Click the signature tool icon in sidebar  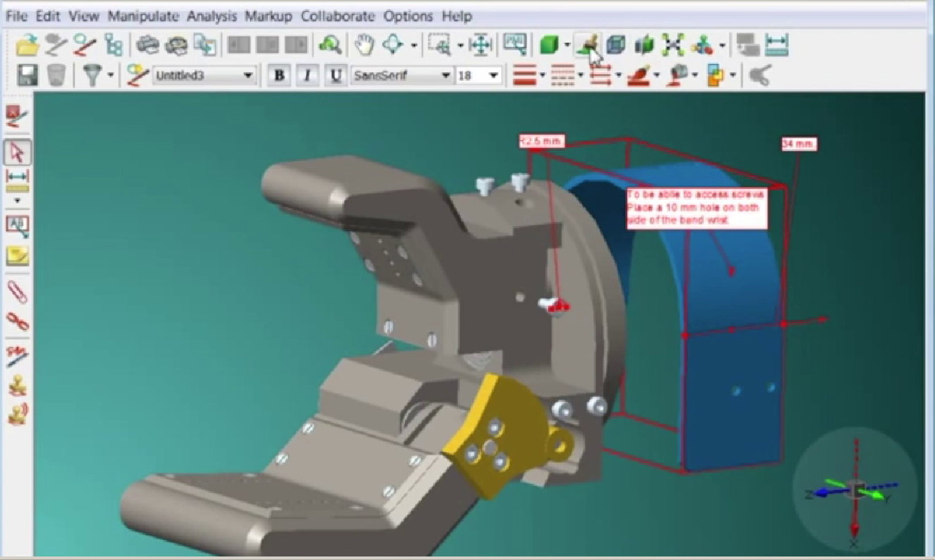(x=18, y=356)
